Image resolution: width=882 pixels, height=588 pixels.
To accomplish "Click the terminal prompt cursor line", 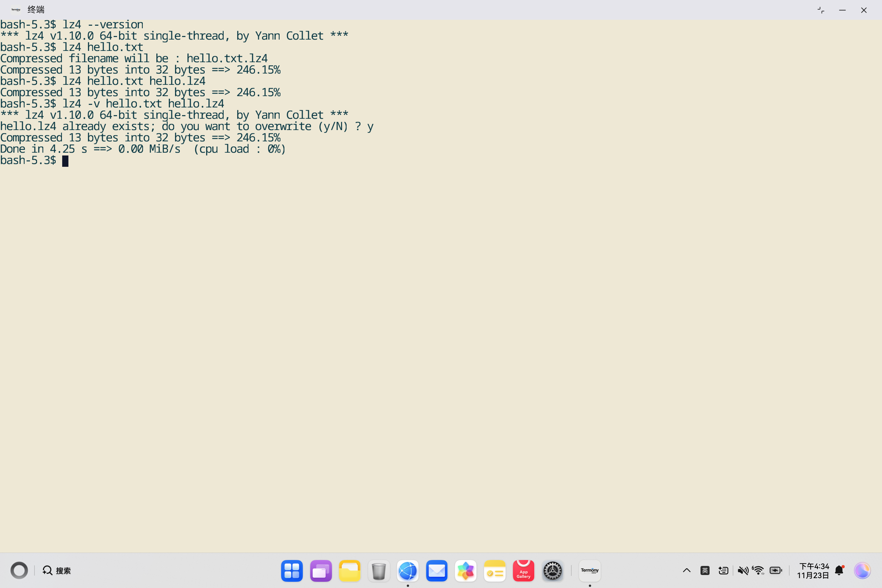I will (65, 161).
